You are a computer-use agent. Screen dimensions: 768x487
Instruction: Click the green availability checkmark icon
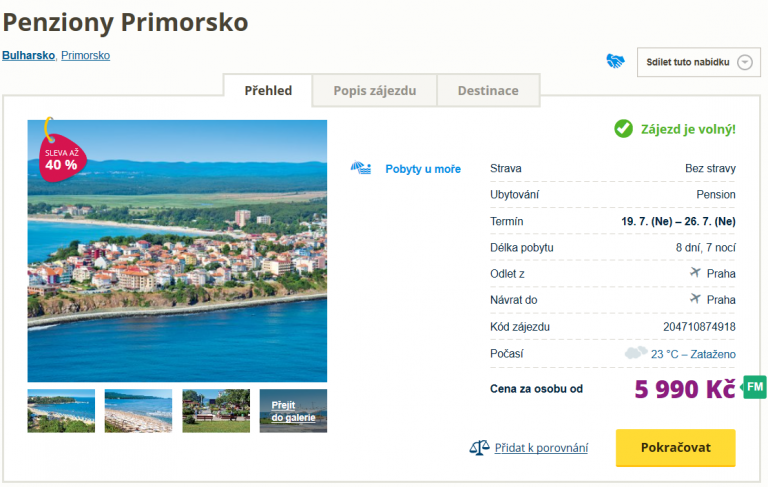click(x=623, y=128)
